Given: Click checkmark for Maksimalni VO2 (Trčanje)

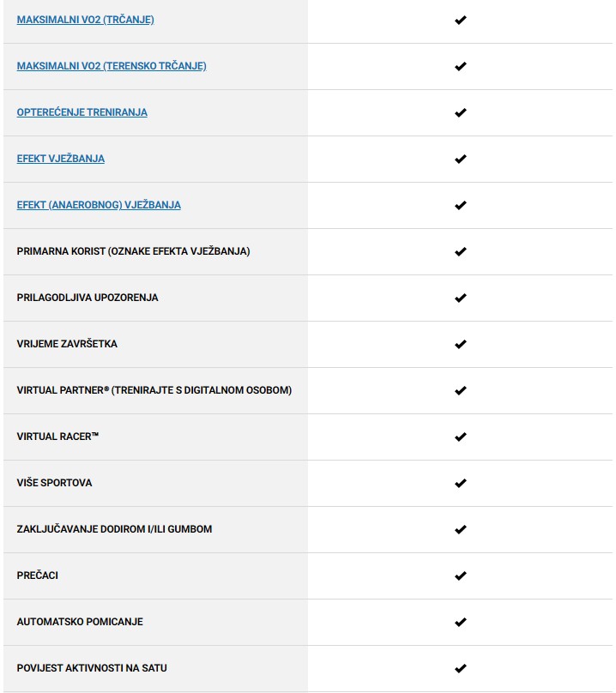Looking at the screenshot, I should (x=461, y=20).
